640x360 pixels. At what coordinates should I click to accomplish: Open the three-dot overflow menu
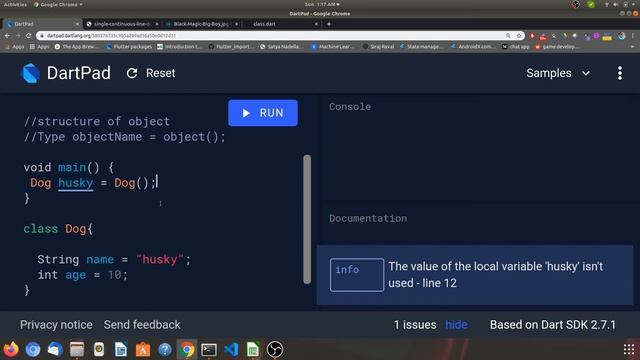coord(620,73)
